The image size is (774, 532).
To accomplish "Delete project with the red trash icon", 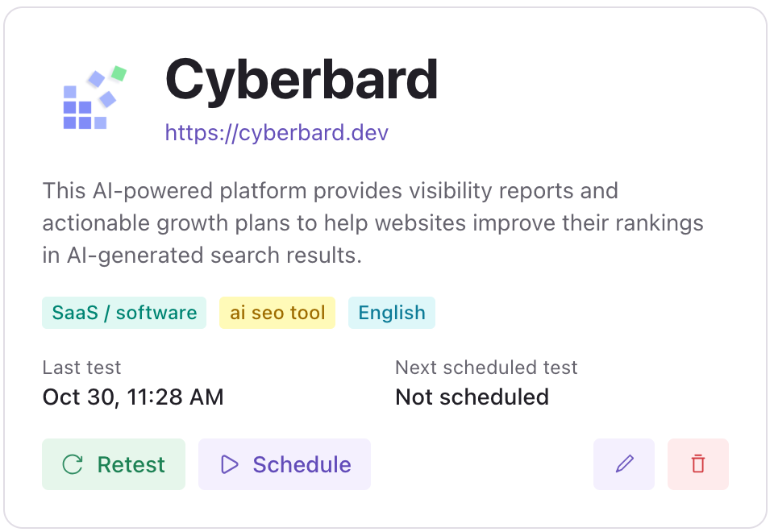I will (698, 464).
